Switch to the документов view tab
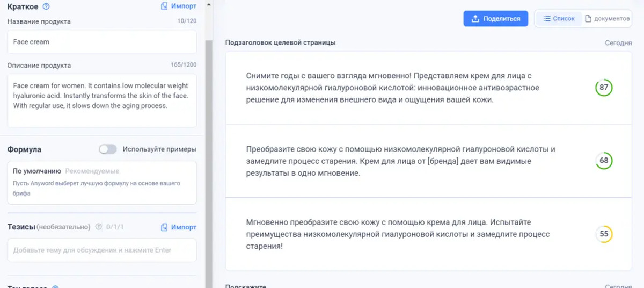Image resolution: width=644 pixels, height=288 pixels. click(607, 18)
